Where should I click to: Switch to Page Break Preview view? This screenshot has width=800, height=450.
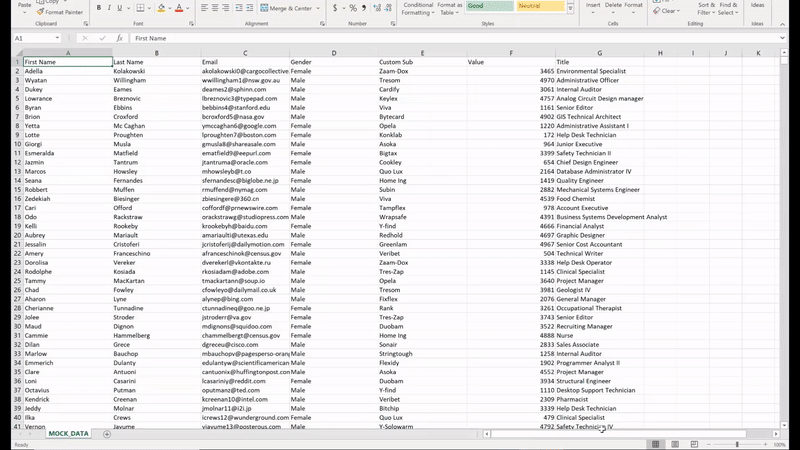694,444
